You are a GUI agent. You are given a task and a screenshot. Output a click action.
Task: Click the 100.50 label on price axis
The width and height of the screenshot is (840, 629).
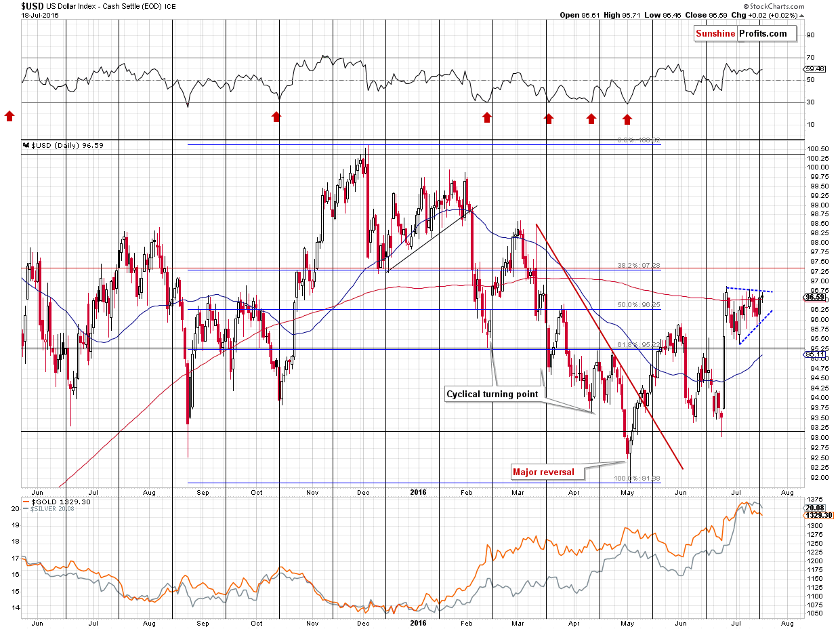pyautogui.click(x=817, y=148)
